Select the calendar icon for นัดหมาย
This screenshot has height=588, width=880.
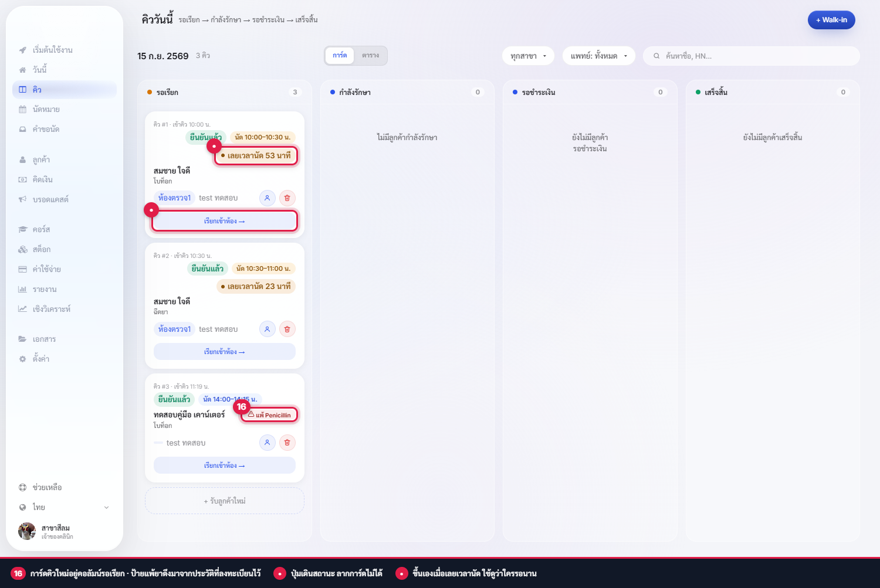click(22, 110)
